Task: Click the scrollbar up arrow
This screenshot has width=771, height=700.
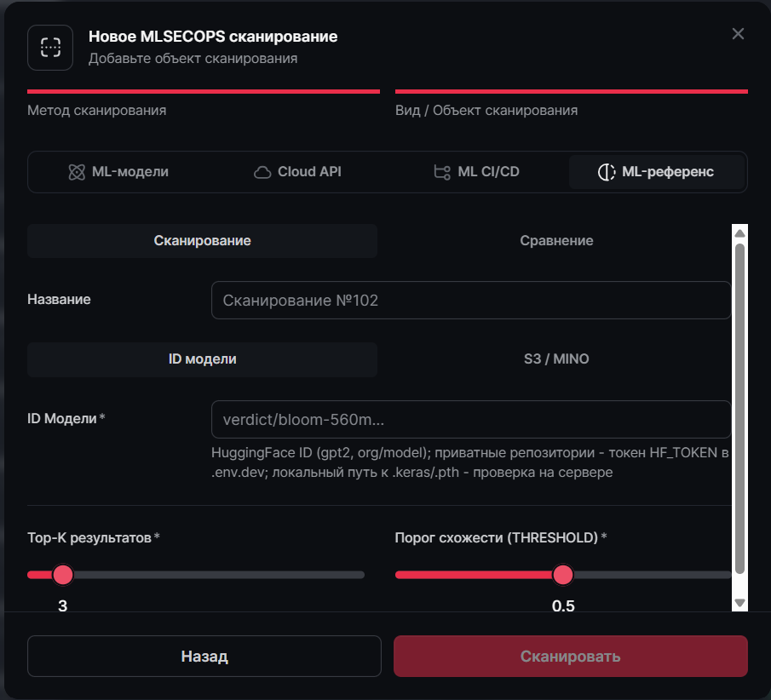Action: (x=739, y=233)
